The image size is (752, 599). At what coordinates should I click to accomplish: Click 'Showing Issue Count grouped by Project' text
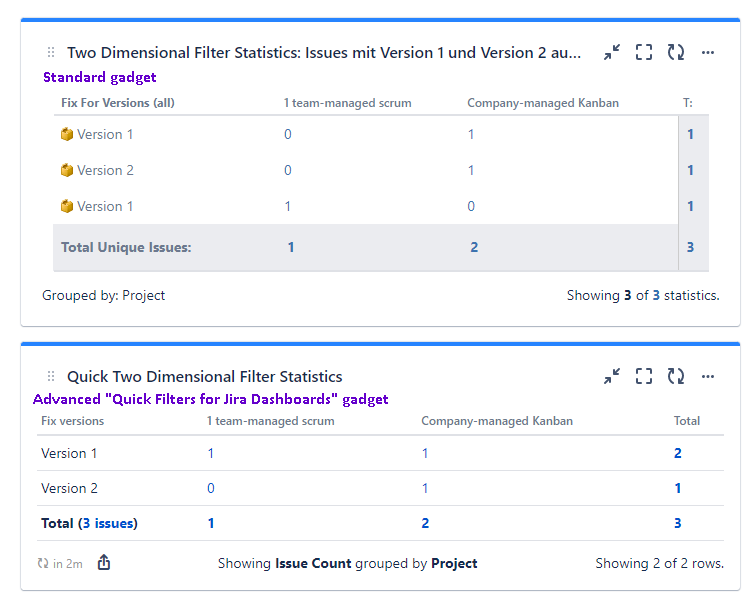(x=348, y=564)
